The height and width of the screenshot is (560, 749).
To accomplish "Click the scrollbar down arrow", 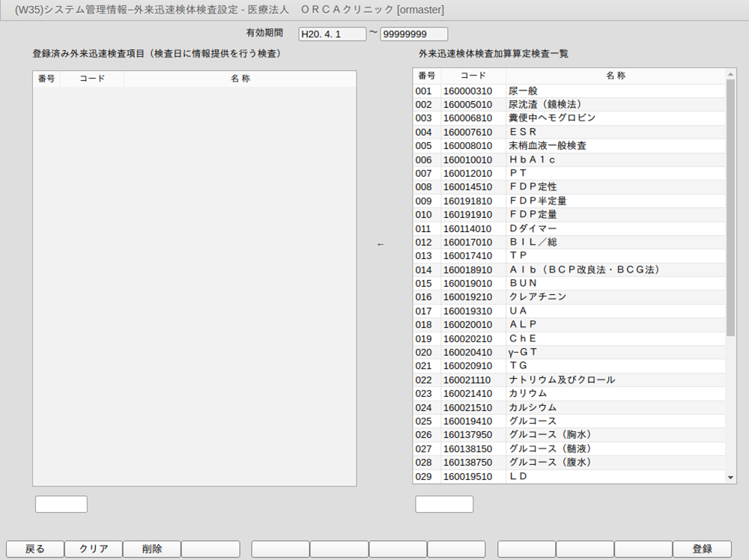I will coord(730,477).
